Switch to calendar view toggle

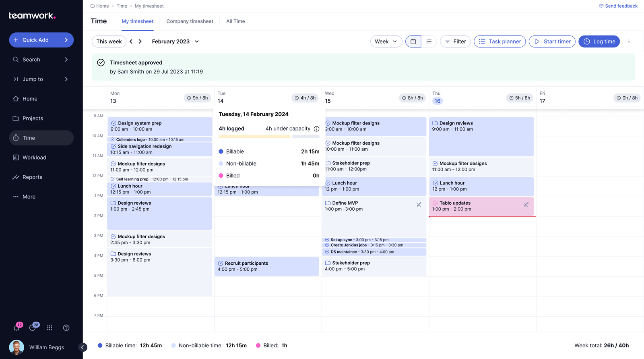413,42
